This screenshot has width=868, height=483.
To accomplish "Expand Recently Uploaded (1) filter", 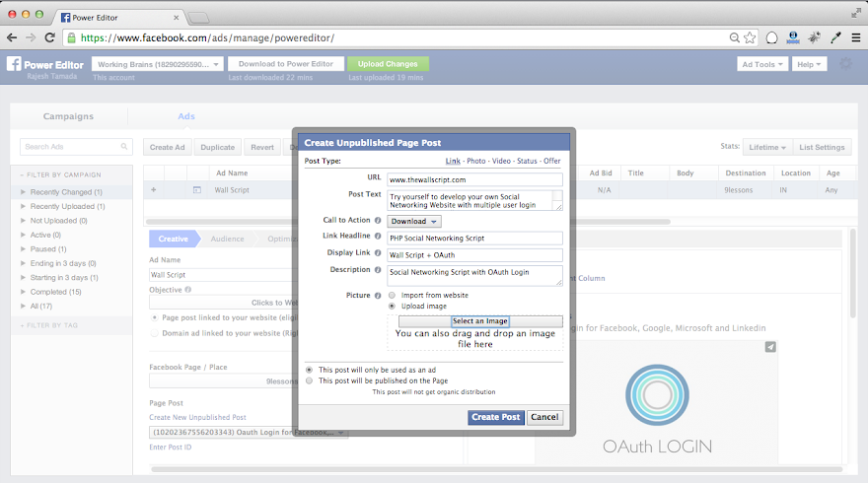I will pyautogui.click(x=24, y=206).
